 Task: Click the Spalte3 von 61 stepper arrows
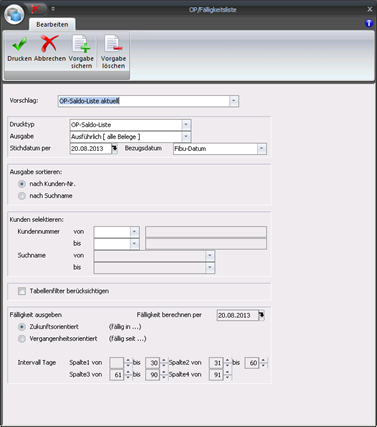click(128, 375)
